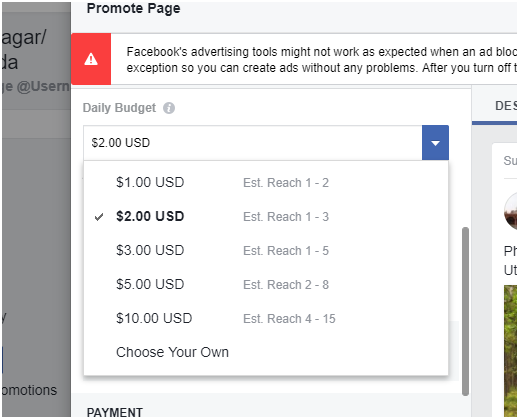Image resolution: width=519 pixels, height=419 pixels.
Task: Click the page profile picture in preview
Action: pyautogui.click(x=511, y=211)
